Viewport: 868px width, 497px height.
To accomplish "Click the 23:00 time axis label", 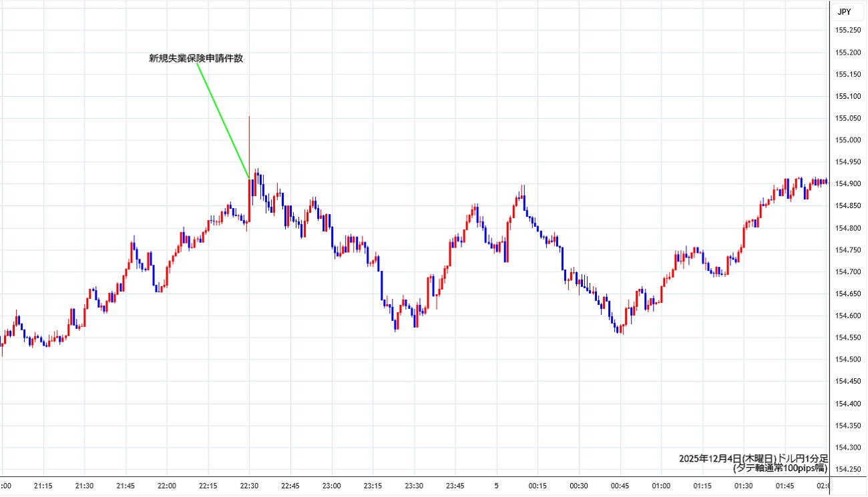I will 332,486.
